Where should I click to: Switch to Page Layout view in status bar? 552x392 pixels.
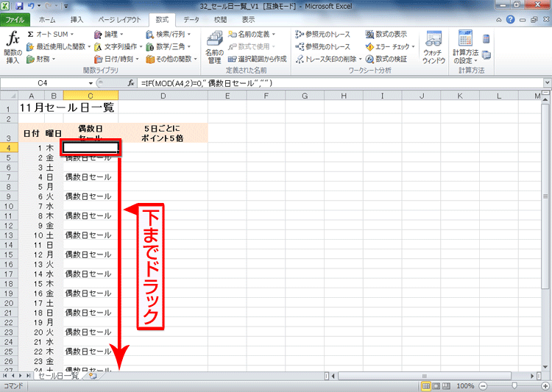(x=436, y=386)
